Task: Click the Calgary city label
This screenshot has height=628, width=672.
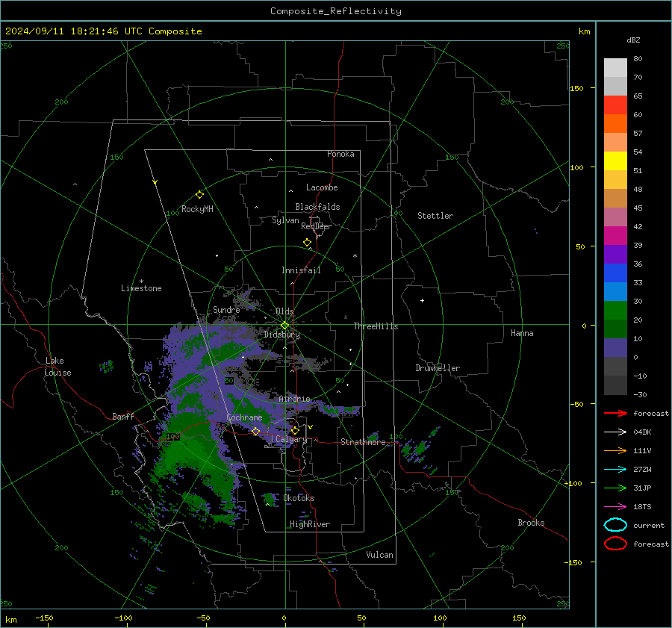Action: click(291, 439)
